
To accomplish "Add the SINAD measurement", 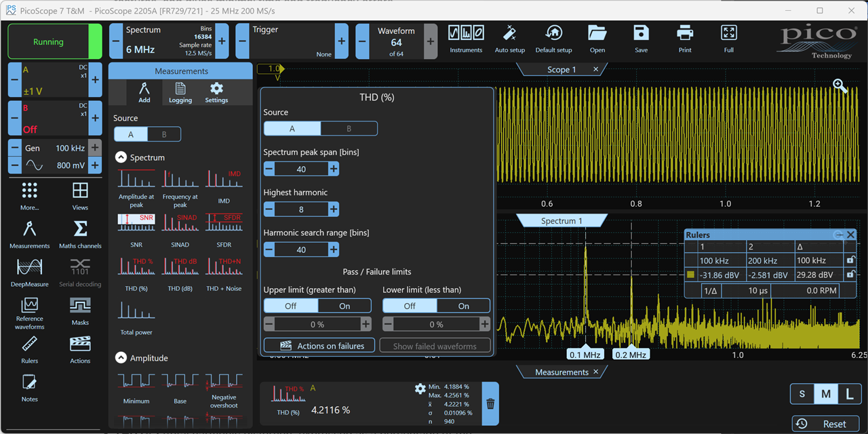I will 180,231.
